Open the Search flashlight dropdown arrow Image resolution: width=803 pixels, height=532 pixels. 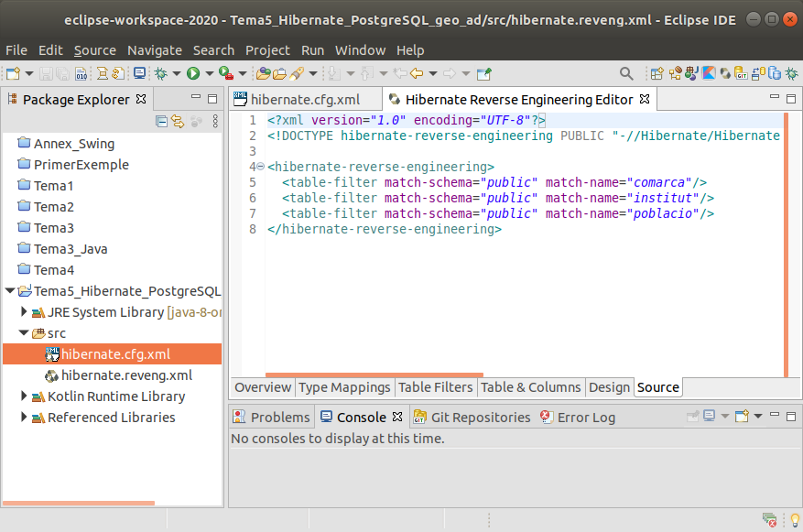click(313, 74)
